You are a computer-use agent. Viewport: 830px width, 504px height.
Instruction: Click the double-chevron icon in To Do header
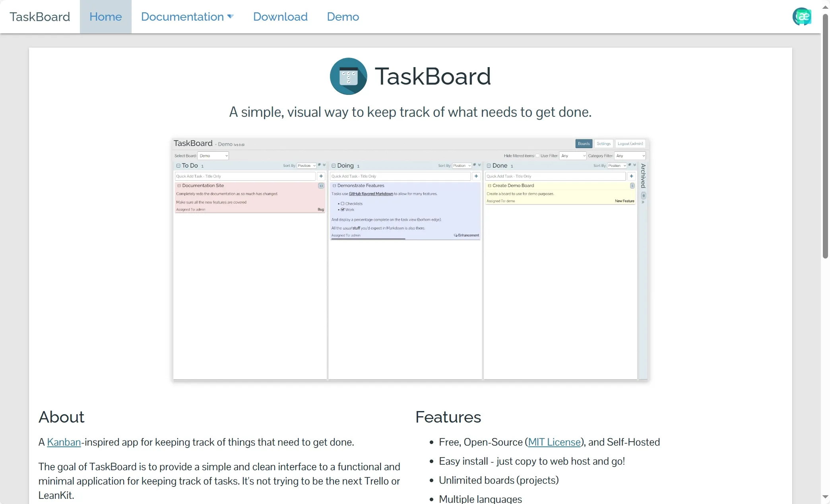pyautogui.click(x=324, y=165)
